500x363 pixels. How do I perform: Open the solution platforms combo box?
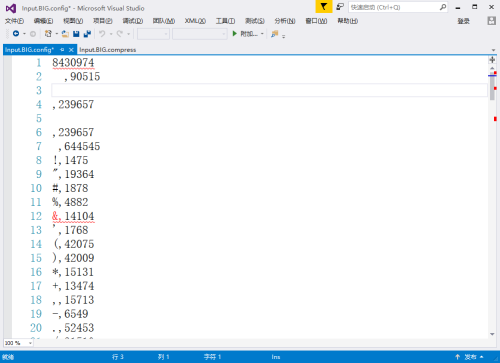pos(200,34)
